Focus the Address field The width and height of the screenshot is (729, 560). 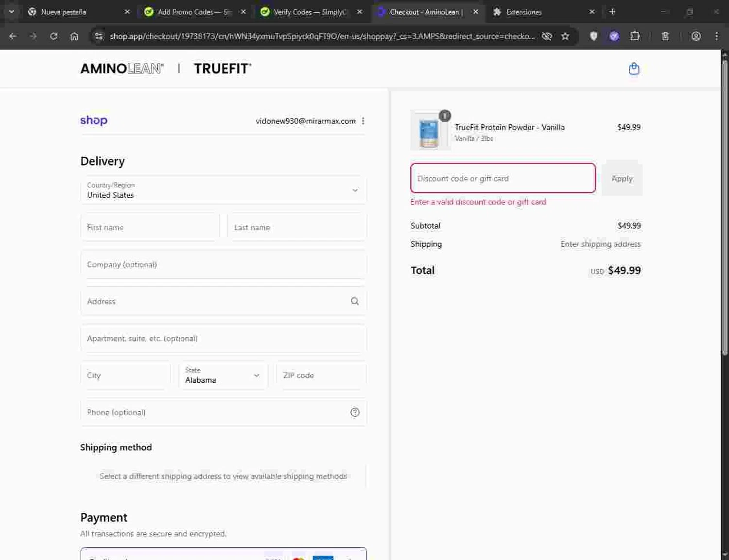pos(224,301)
